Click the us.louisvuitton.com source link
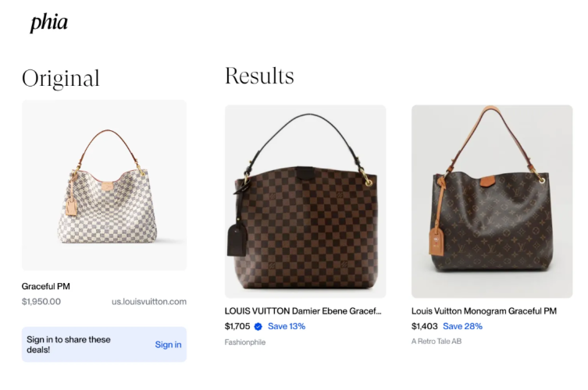 [x=149, y=302]
